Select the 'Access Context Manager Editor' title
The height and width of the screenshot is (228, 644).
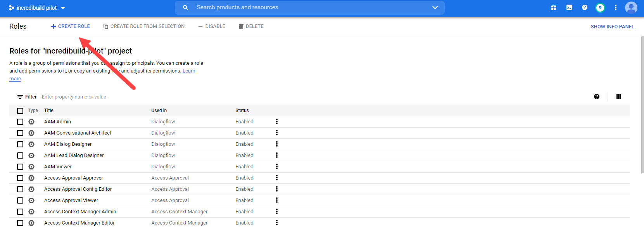[x=79, y=223]
